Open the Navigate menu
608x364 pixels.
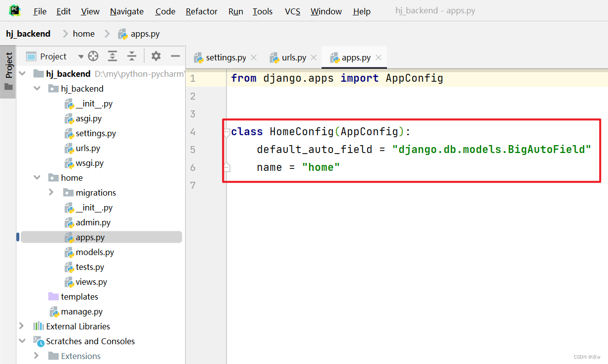[127, 11]
